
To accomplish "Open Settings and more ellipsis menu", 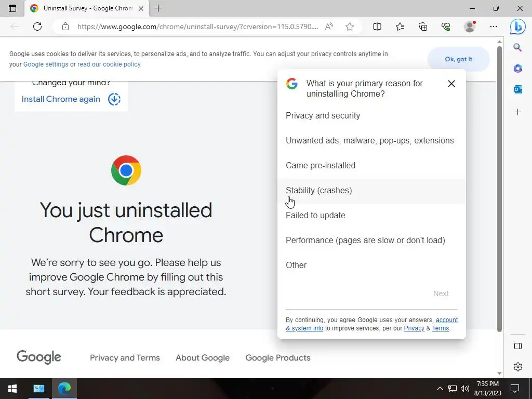I will click(x=494, y=26).
